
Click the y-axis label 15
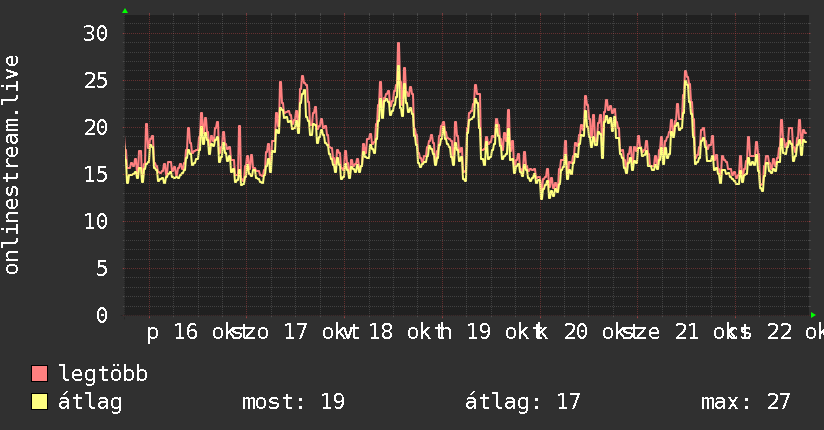pyautogui.click(x=95, y=174)
